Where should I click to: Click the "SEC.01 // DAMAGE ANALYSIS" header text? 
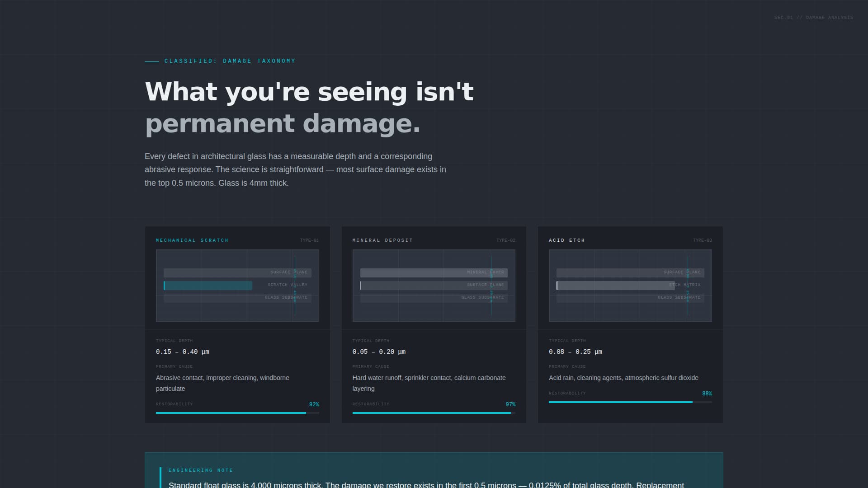814,18
